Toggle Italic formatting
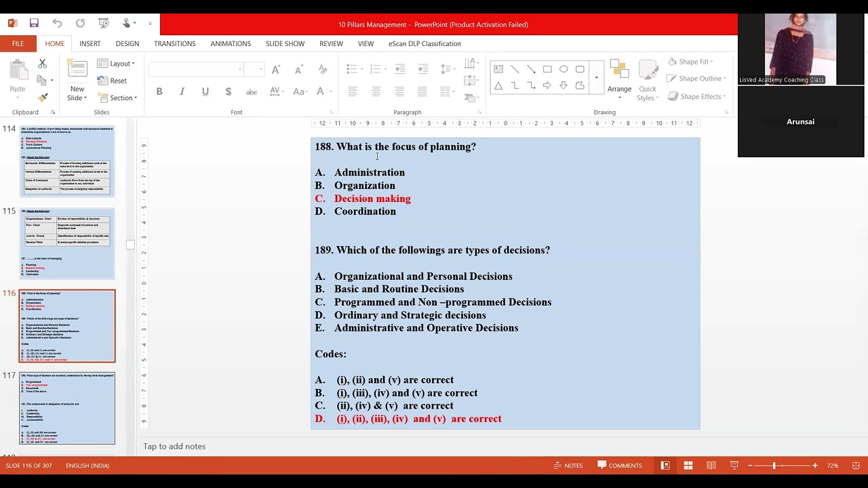The width and height of the screenshot is (868, 488). point(182,91)
